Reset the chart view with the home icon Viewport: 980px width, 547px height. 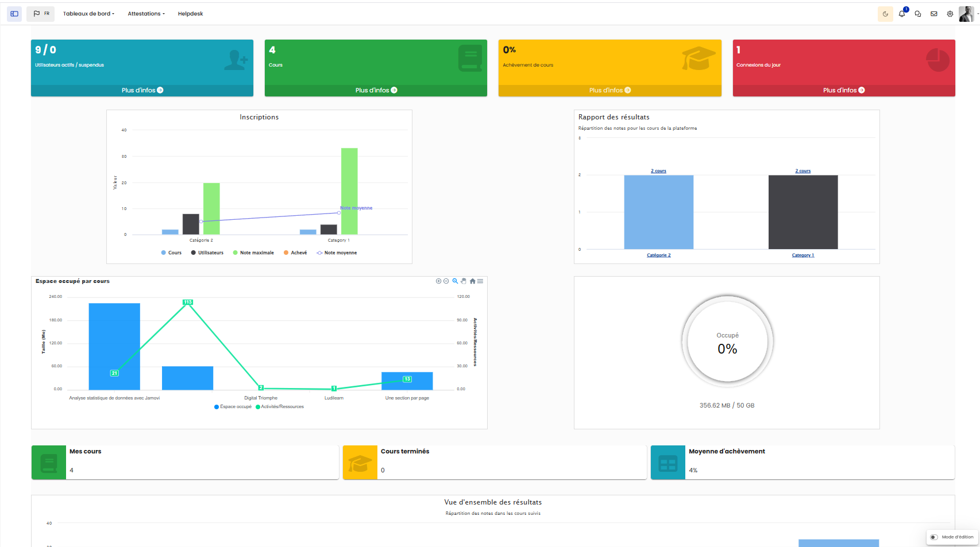tap(472, 281)
